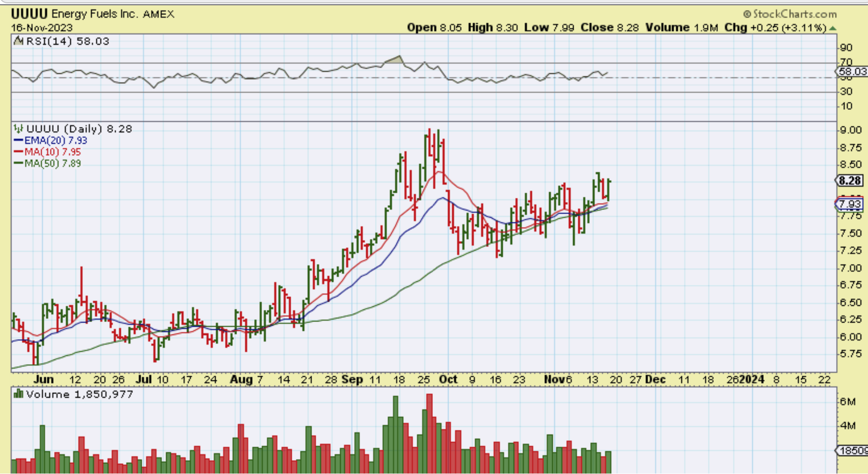Click the current price 8.28 axis tag
The width and height of the screenshot is (868, 474).
click(849, 181)
